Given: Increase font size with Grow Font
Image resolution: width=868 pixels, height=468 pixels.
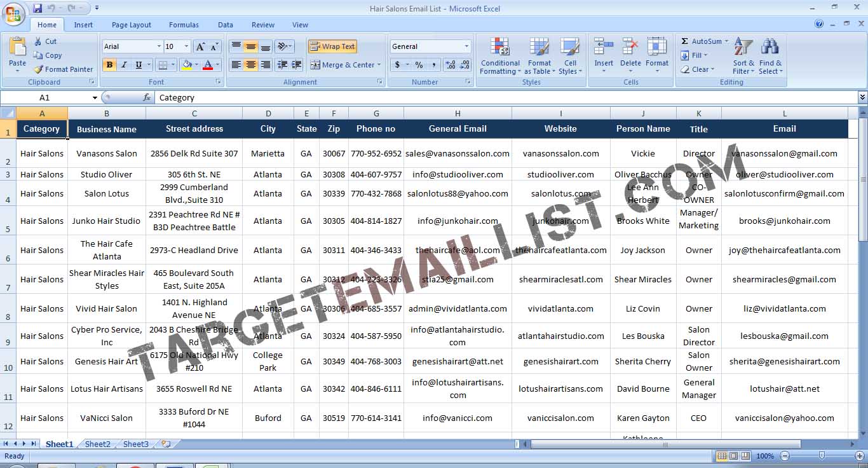Looking at the screenshot, I should tap(200, 46).
